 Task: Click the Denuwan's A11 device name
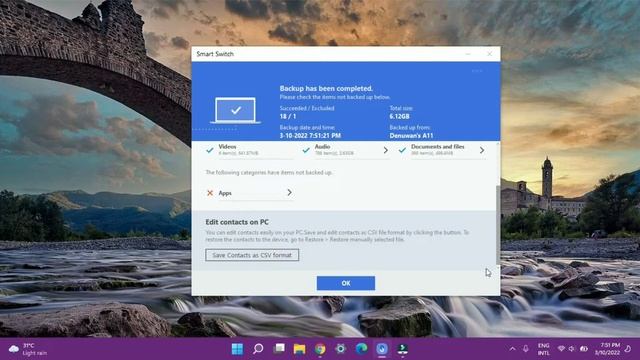click(411, 136)
